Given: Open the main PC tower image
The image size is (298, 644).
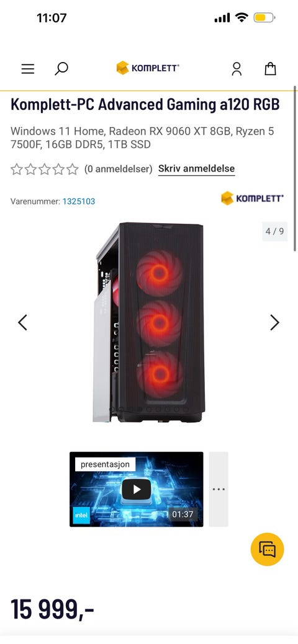Looking at the screenshot, I should 148,322.
